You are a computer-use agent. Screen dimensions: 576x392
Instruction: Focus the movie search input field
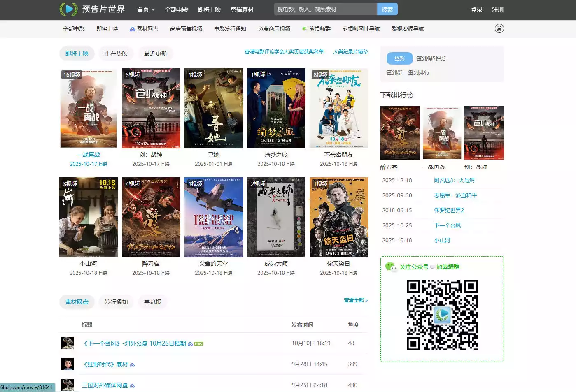pyautogui.click(x=325, y=9)
